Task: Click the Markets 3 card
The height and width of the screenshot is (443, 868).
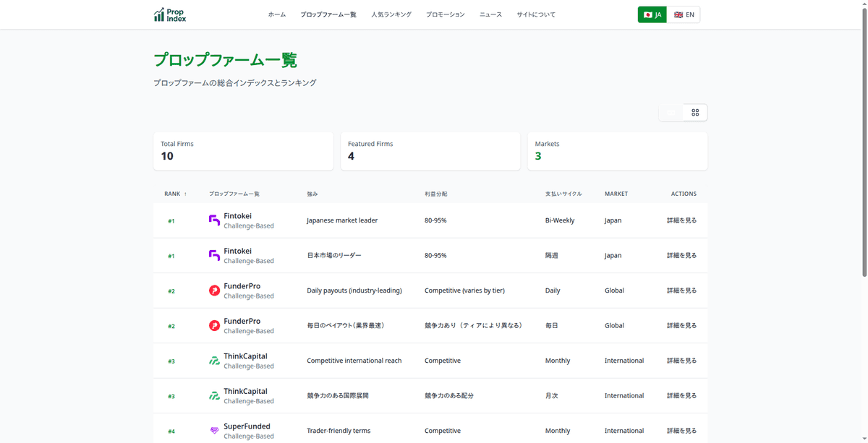Action: coord(618,151)
